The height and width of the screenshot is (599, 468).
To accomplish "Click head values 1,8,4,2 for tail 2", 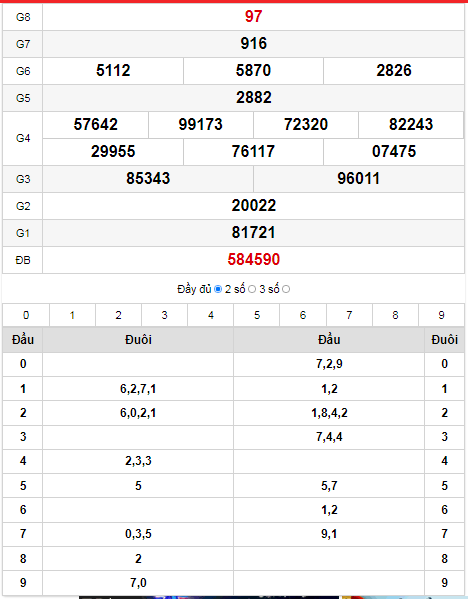I will (329, 413).
